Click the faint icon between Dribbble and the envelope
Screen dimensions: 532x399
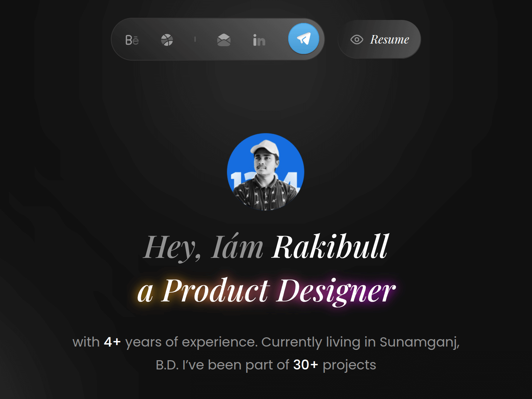click(x=195, y=40)
